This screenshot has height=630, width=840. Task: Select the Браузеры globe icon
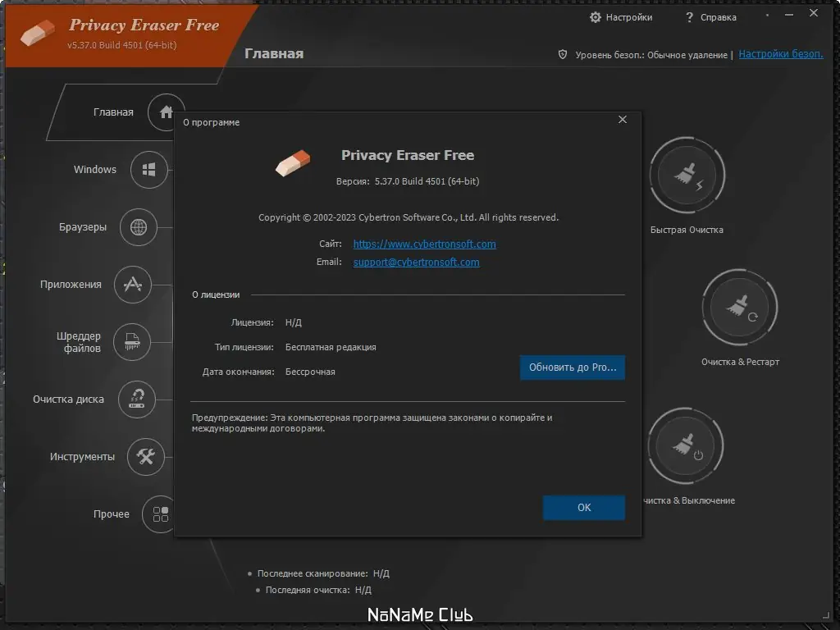point(138,227)
